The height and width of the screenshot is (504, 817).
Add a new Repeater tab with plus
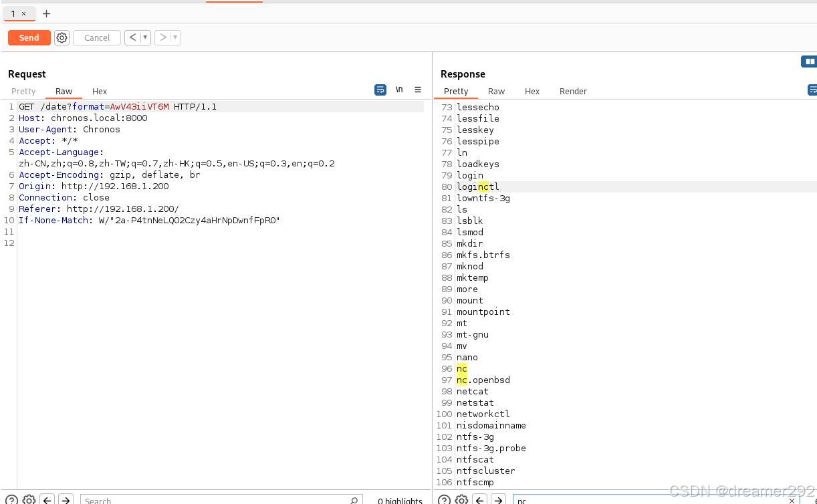tap(46, 13)
